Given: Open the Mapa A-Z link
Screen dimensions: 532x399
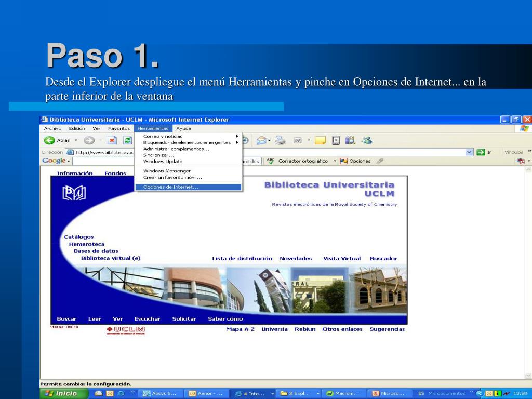Looking at the screenshot, I should [240, 329].
